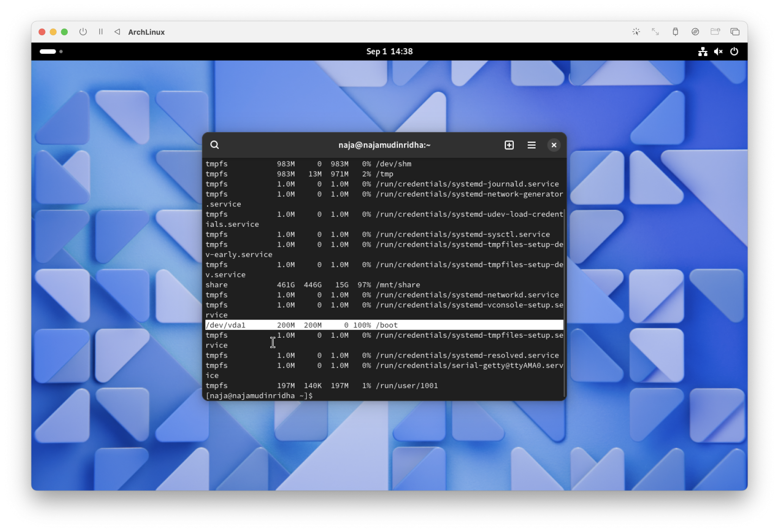The height and width of the screenshot is (532, 779).
Task: Click the 140K used value
Action: click(x=313, y=385)
